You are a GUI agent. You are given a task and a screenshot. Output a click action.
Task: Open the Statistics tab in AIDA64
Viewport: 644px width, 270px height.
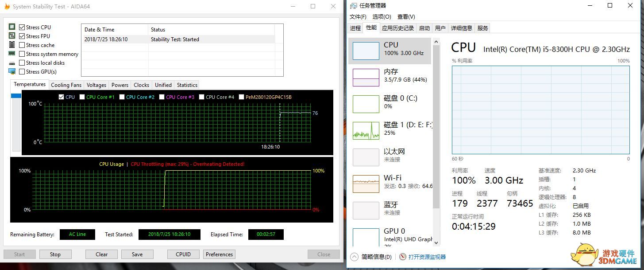point(187,85)
